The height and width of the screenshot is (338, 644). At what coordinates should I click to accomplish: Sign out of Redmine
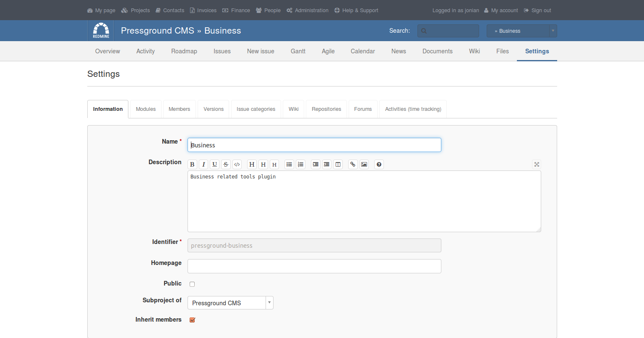tap(540, 10)
